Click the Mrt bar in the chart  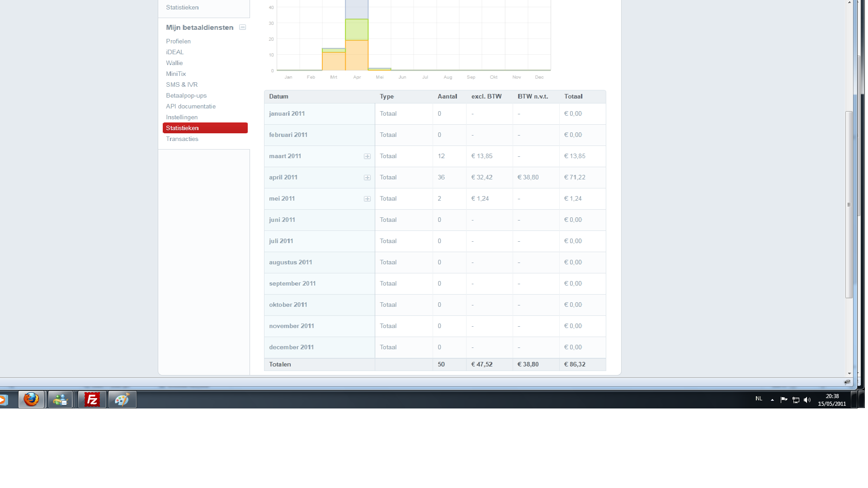click(334, 59)
